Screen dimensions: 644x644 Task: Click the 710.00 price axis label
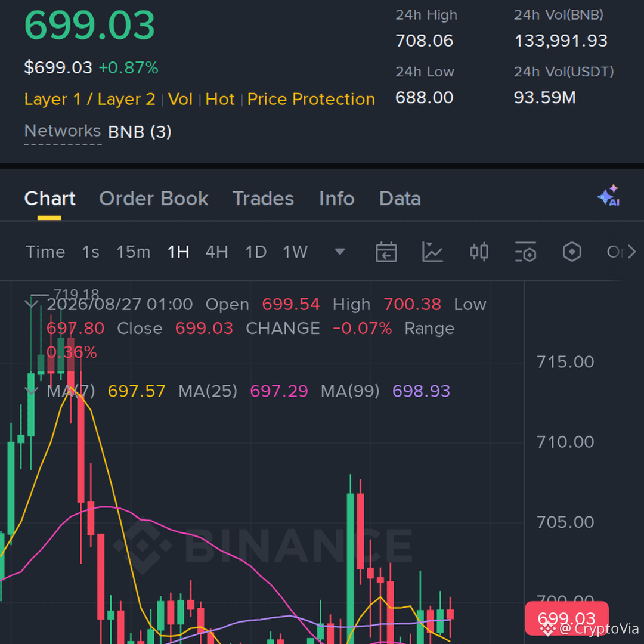tap(565, 442)
